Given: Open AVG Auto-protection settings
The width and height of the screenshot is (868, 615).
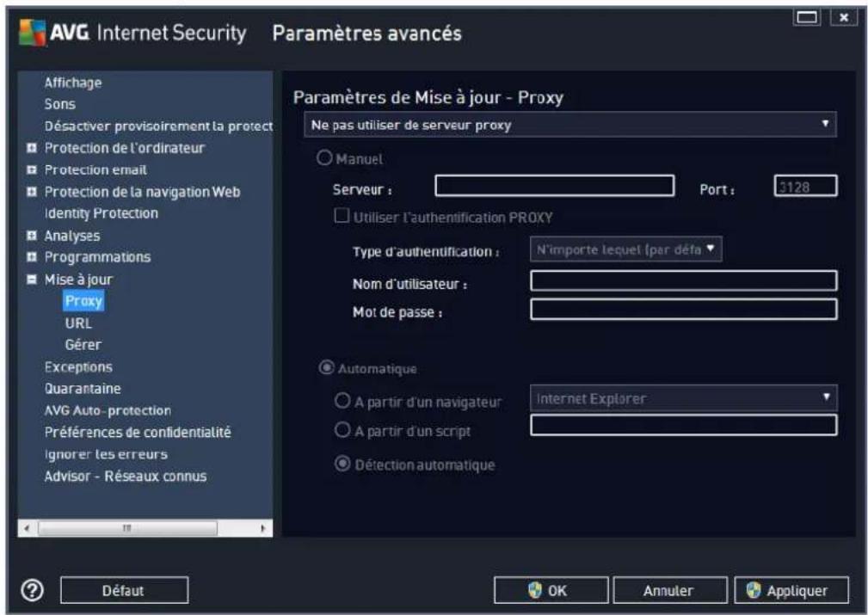Looking at the screenshot, I should click(x=108, y=410).
